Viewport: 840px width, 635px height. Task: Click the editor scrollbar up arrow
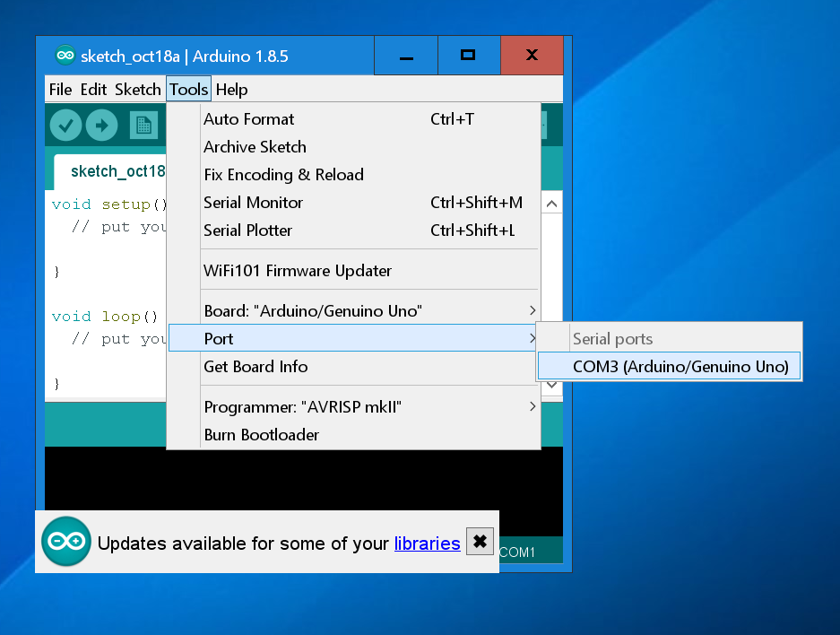[x=552, y=204]
